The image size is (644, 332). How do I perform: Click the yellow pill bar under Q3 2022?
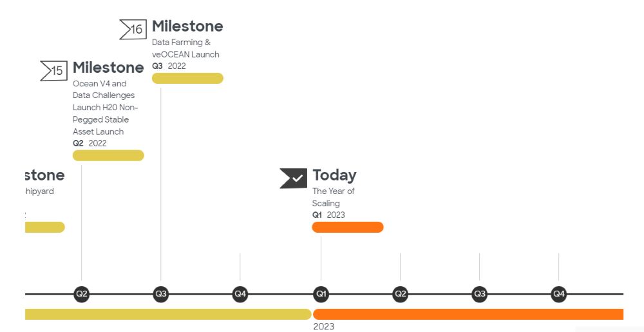point(187,78)
